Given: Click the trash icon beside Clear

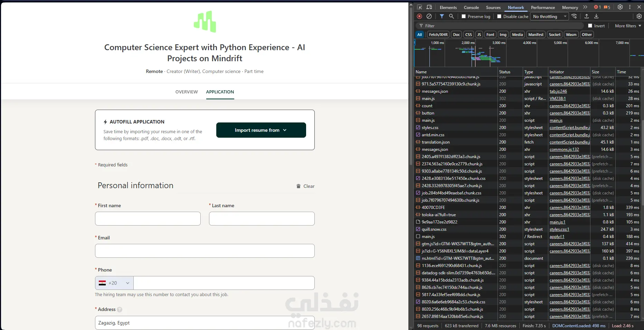Looking at the screenshot, I should point(299,186).
